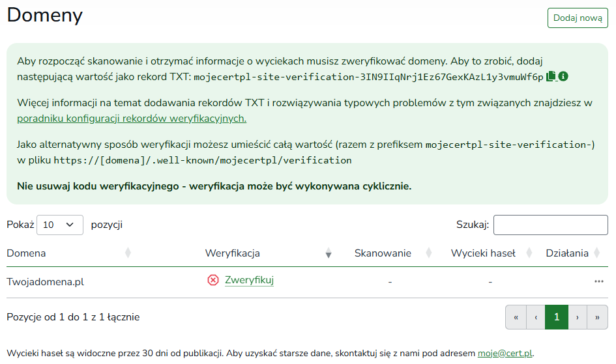Sort by Wycieki haseł column arrows
This screenshot has height=364, width=616.
click(x=529, y=253)
